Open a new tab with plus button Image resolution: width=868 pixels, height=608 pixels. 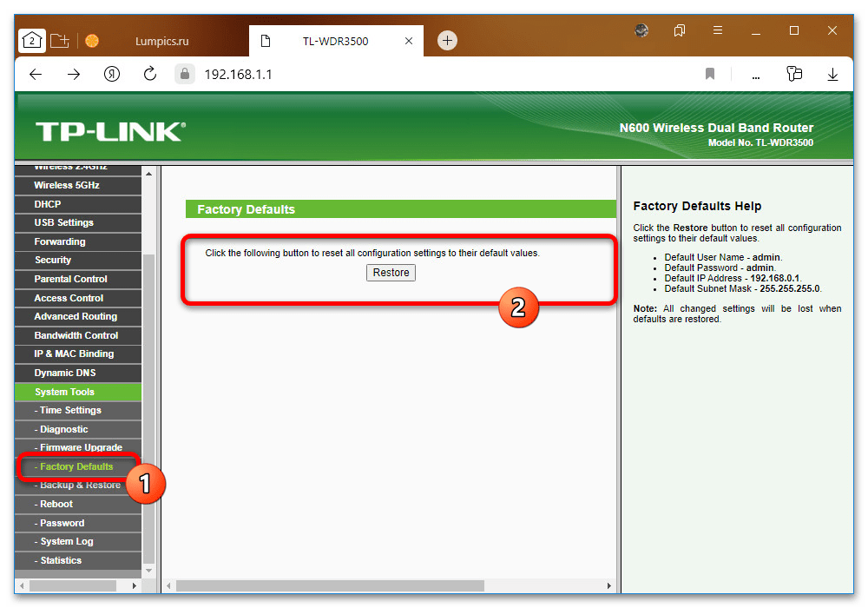(x=447, y=40)
